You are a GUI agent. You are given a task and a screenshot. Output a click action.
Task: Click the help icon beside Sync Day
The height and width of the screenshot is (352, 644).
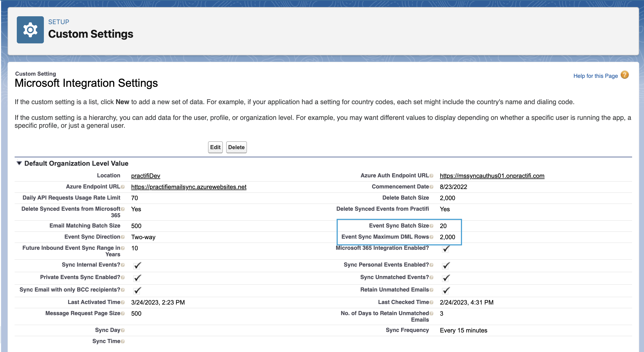[x=123, y=330]
